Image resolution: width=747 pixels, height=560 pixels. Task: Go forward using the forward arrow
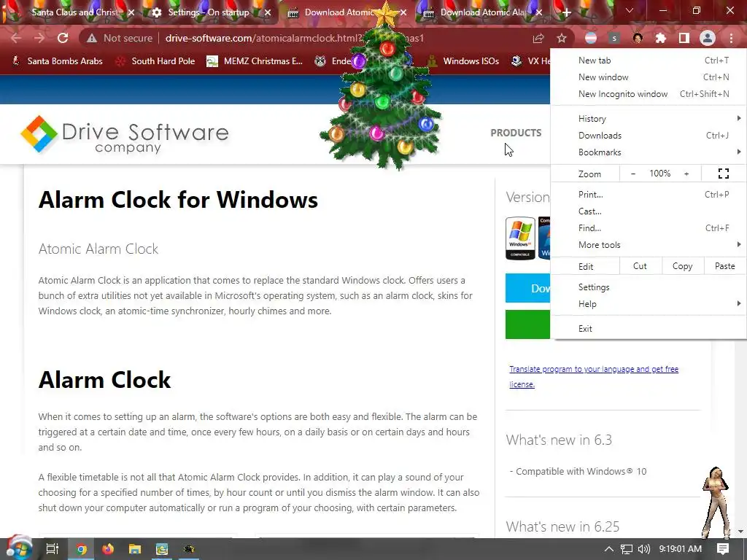(x=39, y=38)
